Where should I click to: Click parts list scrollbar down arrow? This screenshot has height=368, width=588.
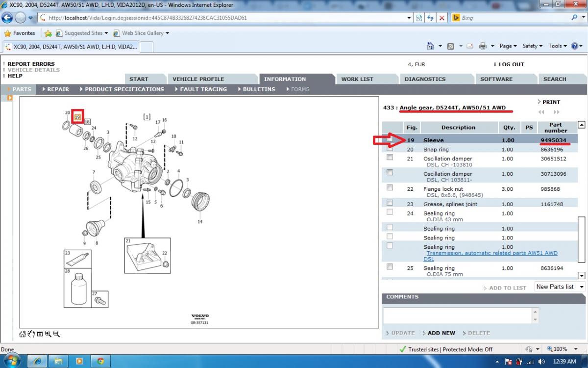pos(582,275)
